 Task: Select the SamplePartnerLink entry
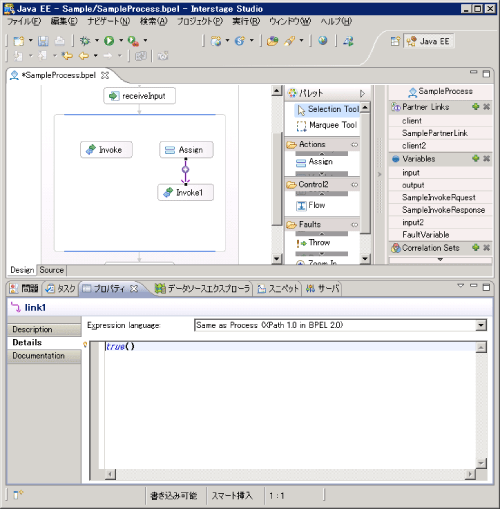441,133
